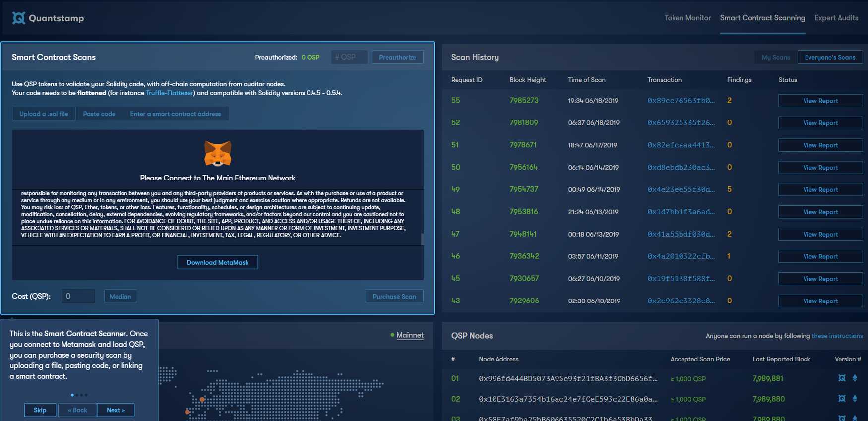View Report for request ID 46
The height and width of the screenshot is (421, 868).
pyautogui.click(x=820, y=256)
